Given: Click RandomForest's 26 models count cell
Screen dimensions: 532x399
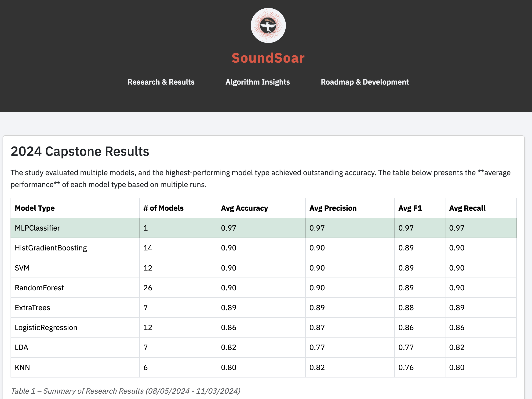Looking at the screenshot, I should (148, 288).
